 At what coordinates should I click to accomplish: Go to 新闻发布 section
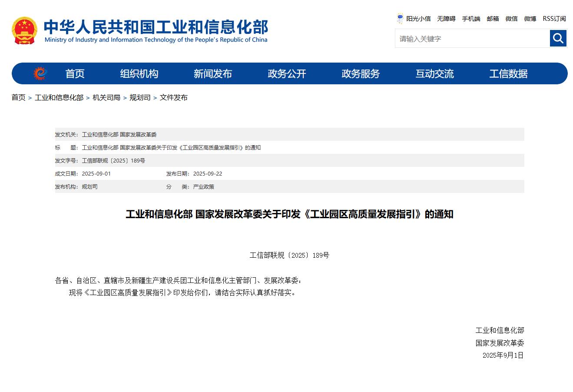point(213,74)
